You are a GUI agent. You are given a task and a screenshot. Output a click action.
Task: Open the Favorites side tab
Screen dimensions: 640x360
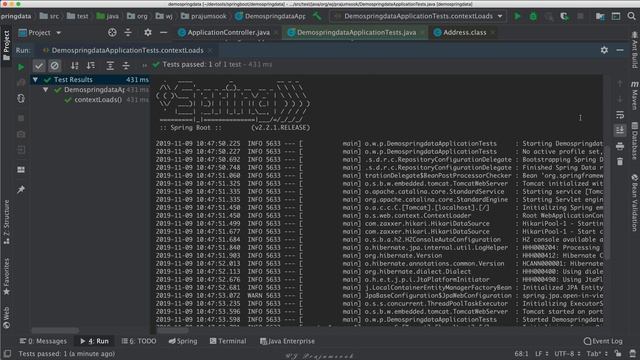[6, 276]
